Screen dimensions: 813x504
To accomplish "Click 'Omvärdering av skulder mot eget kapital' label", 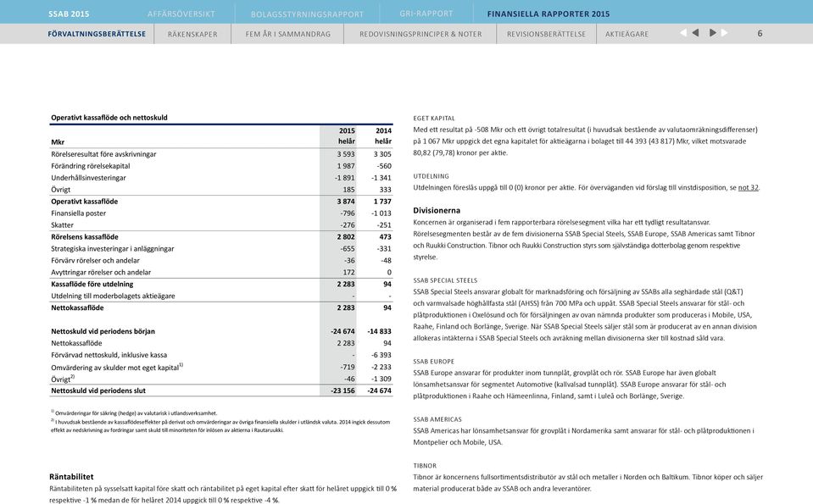I will 115,368.
